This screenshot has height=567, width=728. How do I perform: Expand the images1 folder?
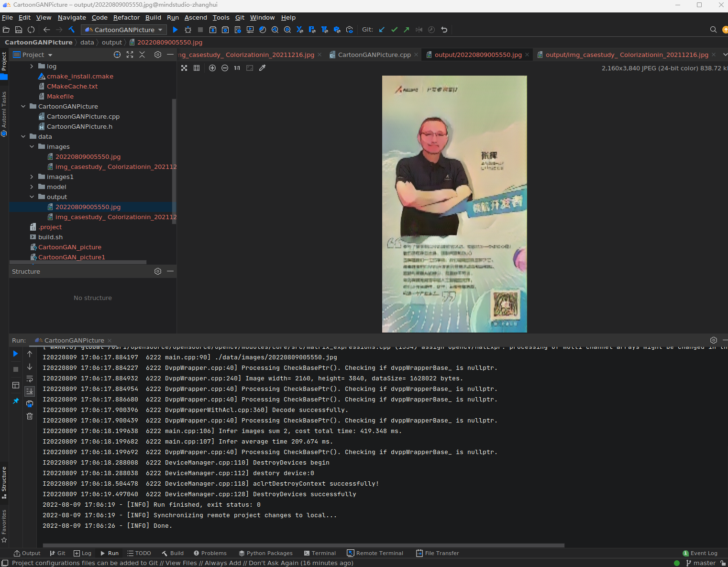coord(32,177)
